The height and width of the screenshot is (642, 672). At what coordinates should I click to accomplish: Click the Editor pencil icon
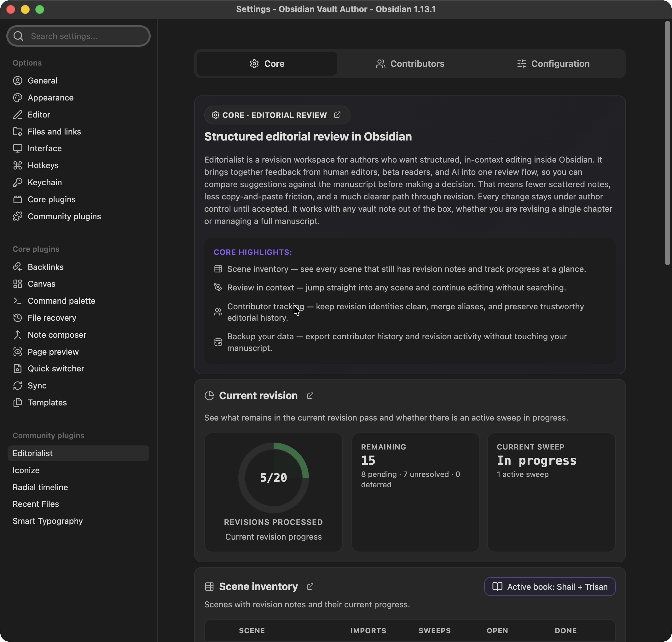(17, 115)
